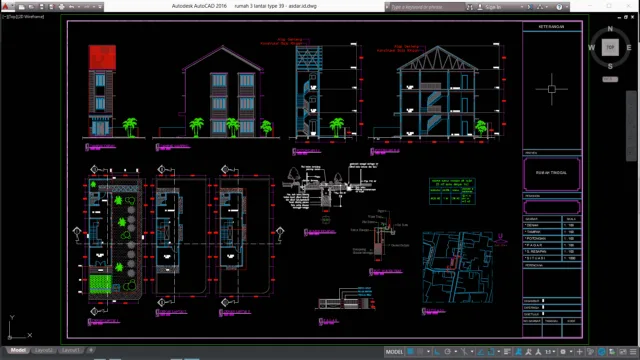Click the vertical scrollbar on right edge
The image size is (640, 360).
click(631, 126)
